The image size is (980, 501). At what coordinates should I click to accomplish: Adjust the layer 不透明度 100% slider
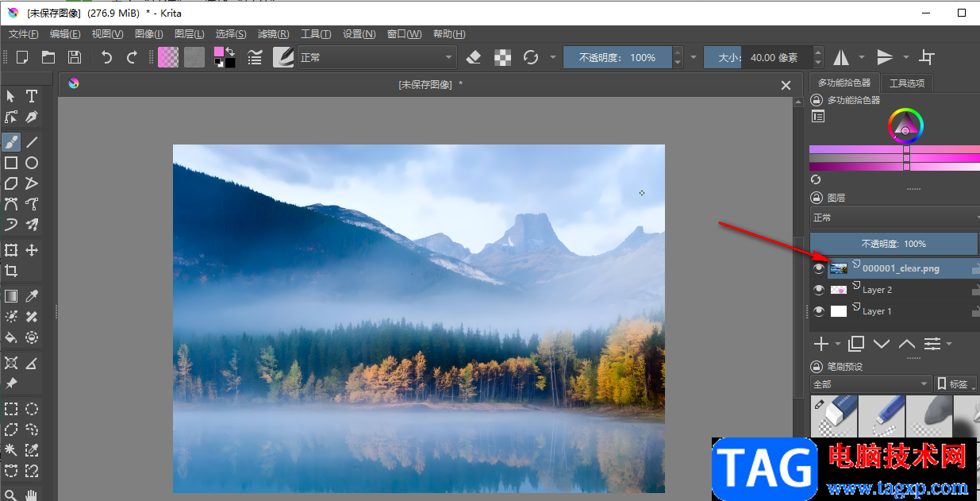point(894,244)
